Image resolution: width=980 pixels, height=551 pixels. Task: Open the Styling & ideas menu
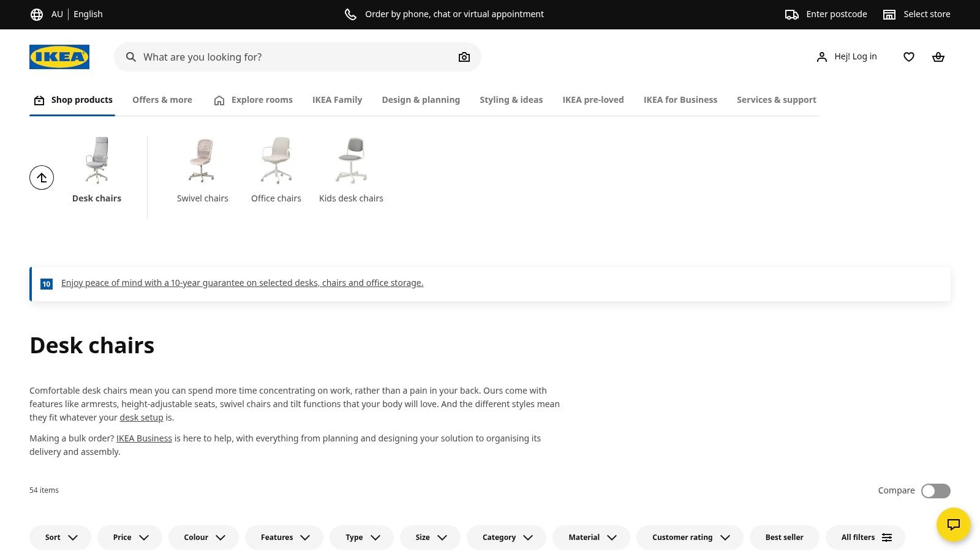pyautogui.click(x=511, y=100)
